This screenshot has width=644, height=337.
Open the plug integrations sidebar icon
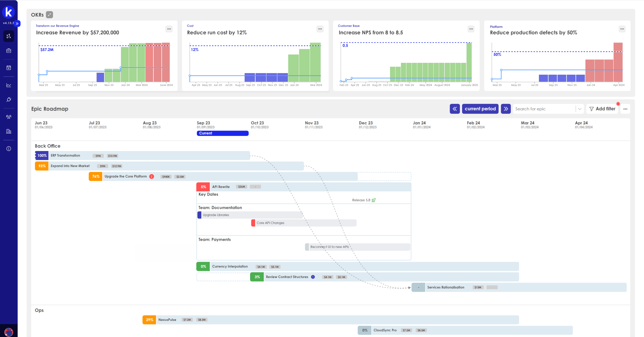click(9, 99)
